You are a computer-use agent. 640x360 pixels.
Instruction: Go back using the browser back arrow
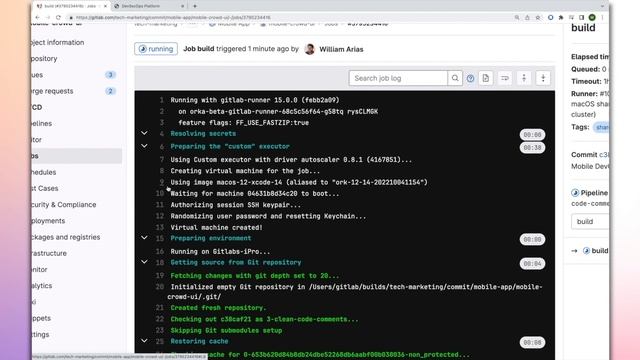coord(38,18)
